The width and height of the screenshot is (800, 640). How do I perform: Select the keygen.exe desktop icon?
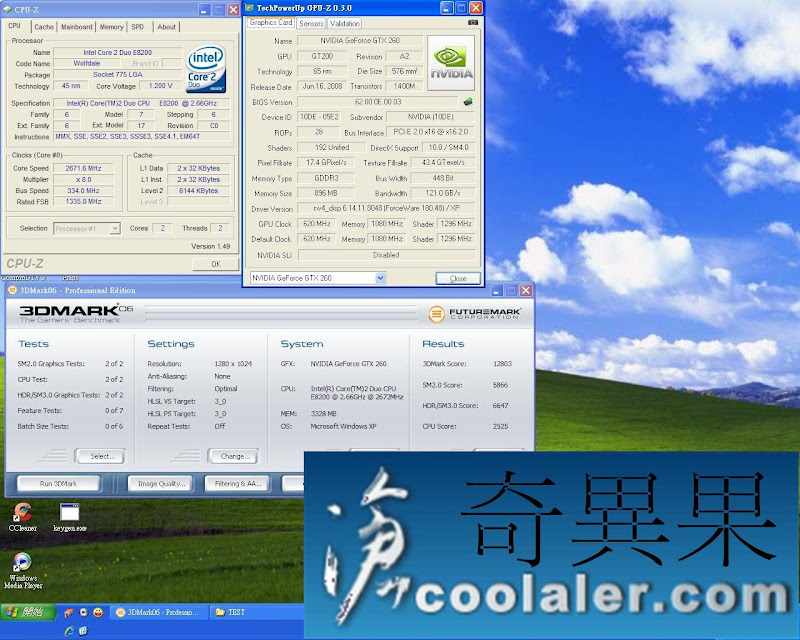click(x=70, y=517)
